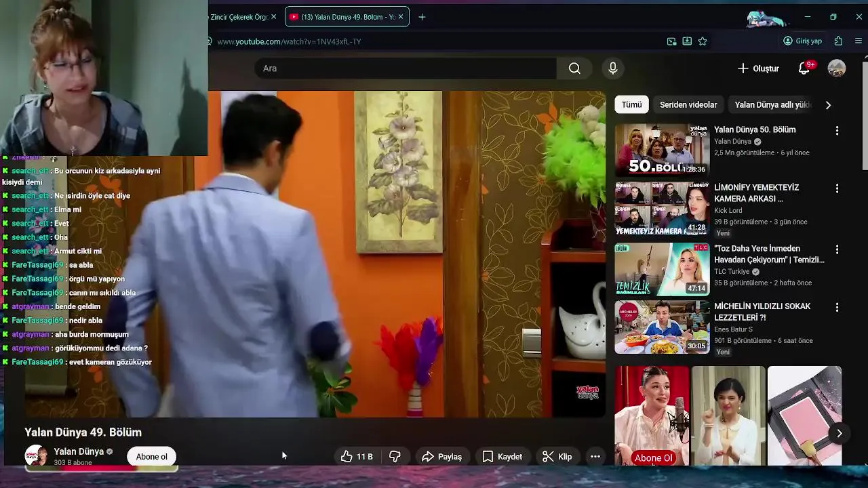Click the page vertical scrollbar

[865, 115]
